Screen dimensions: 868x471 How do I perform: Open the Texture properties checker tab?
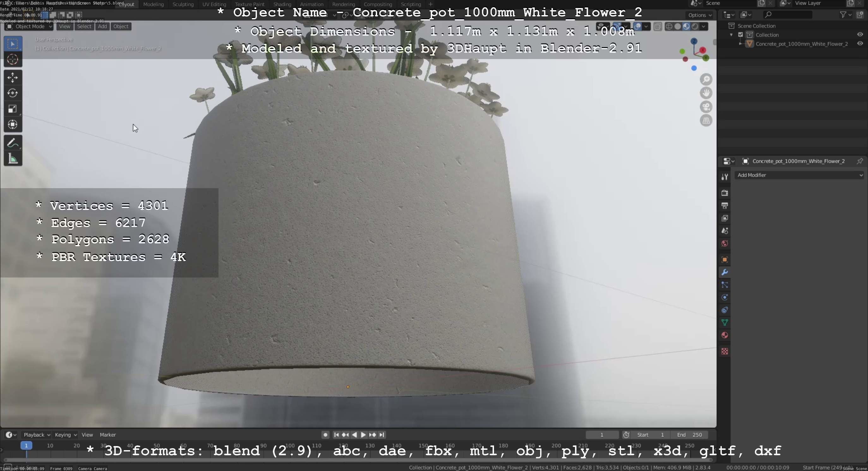pyautogui.click(x=725, y=351)
